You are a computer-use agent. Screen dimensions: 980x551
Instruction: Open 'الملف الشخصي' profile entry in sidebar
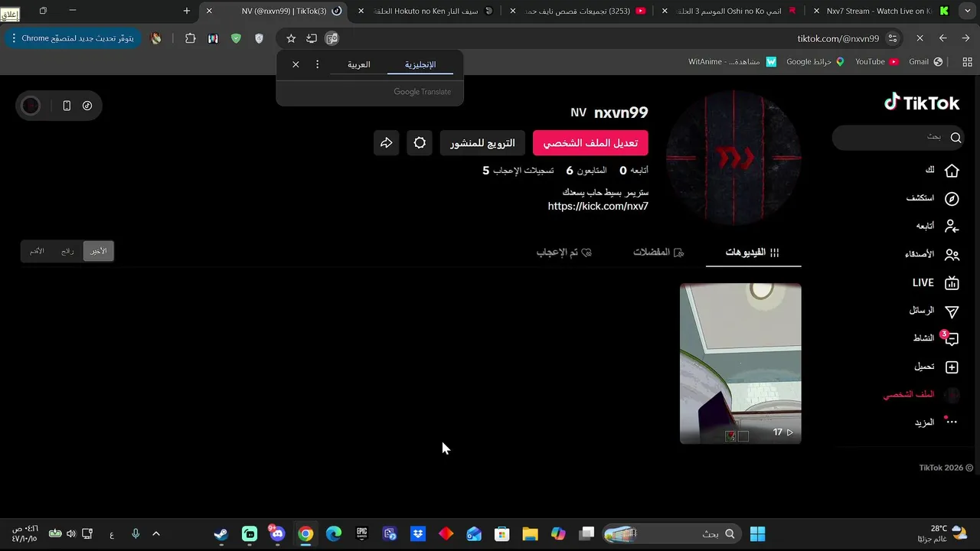click(920, 395)
